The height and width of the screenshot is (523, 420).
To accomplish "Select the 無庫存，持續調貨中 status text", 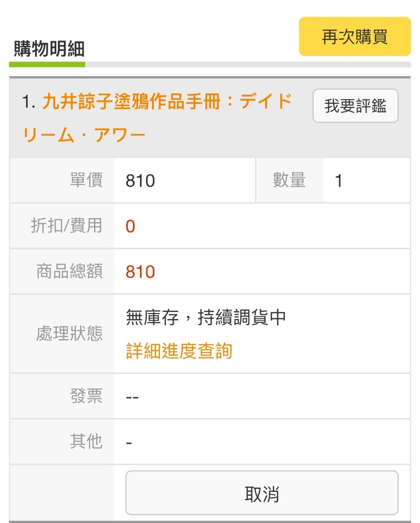I will click(x=205, y=317).
